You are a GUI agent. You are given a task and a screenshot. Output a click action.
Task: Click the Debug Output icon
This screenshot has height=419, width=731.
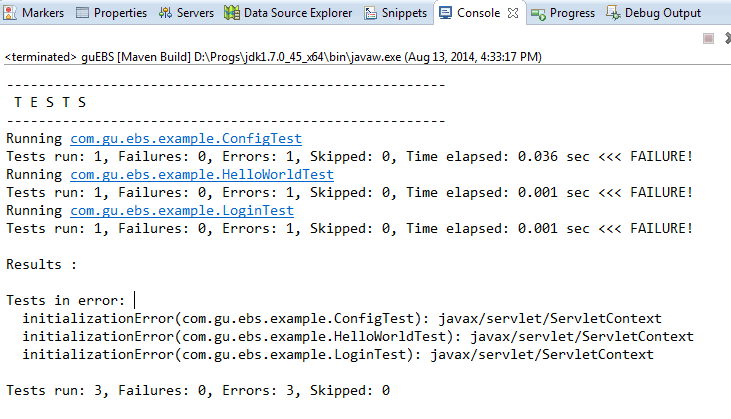pyautogui.click(x=613, y=13)
